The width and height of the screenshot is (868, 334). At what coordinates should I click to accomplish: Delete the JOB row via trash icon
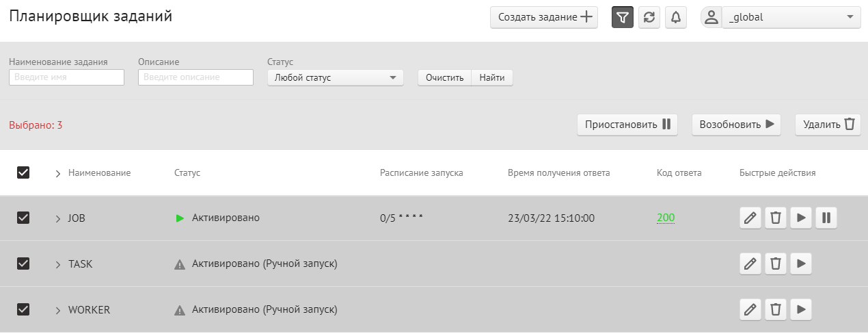click(776, 218)
